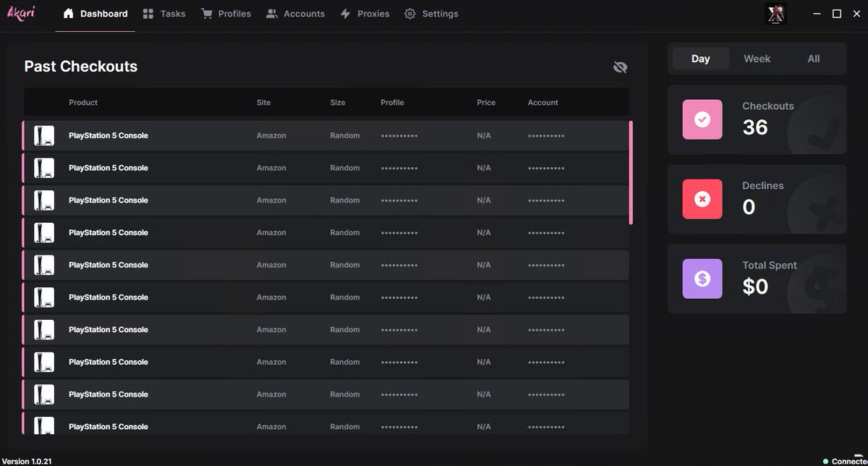Click the Akari logo
This screenshot has height=466, width=868.
pyautogui.click(x=21, y=13)
